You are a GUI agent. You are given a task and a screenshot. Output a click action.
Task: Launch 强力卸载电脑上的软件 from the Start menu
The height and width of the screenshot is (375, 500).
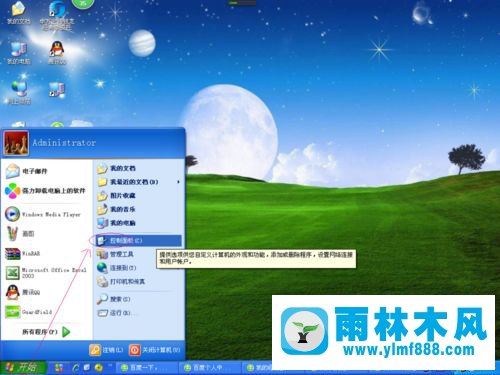point(45,191)
